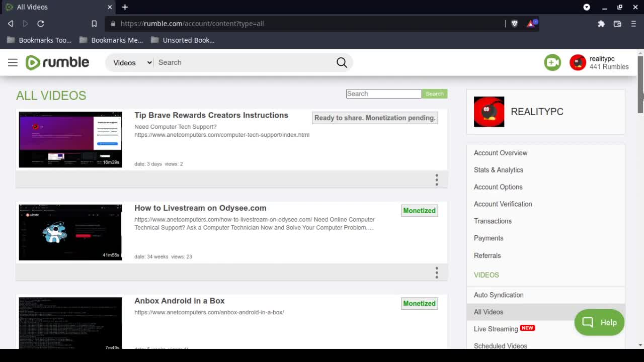Screen dimensions: 644x362
Task: Click the Rumble logo
Action: click(57, 62)
